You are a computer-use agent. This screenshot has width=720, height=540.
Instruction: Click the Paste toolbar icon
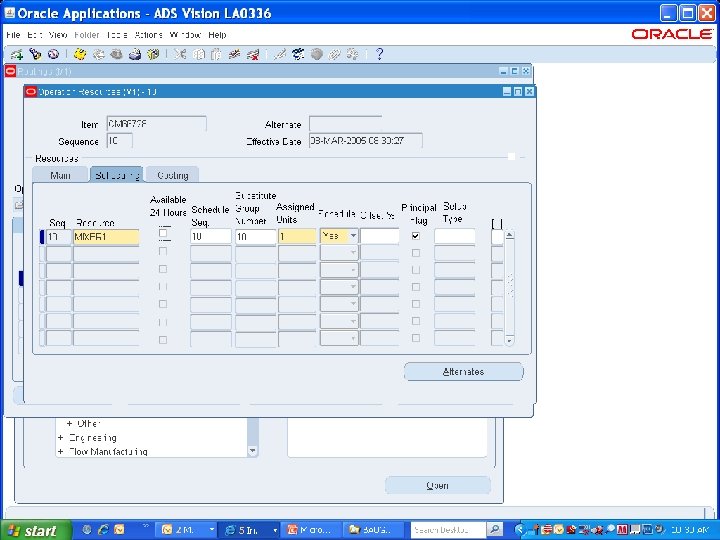[x=216, y=54]
